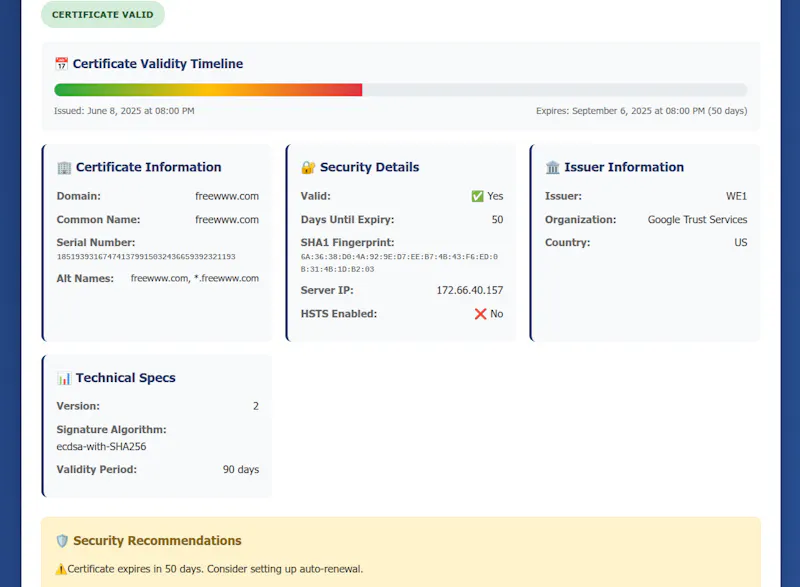
Task: Click the red X icon next to No
Action: point(480,314)
